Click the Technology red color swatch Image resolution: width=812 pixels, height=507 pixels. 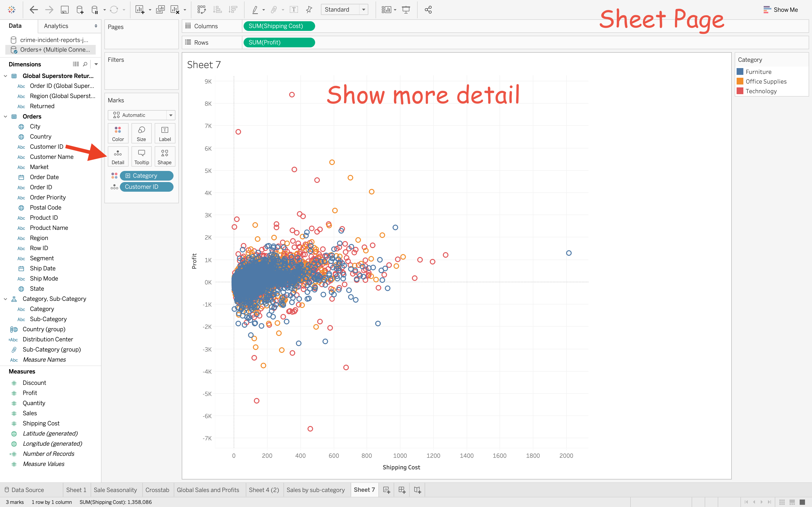point(740,91)
